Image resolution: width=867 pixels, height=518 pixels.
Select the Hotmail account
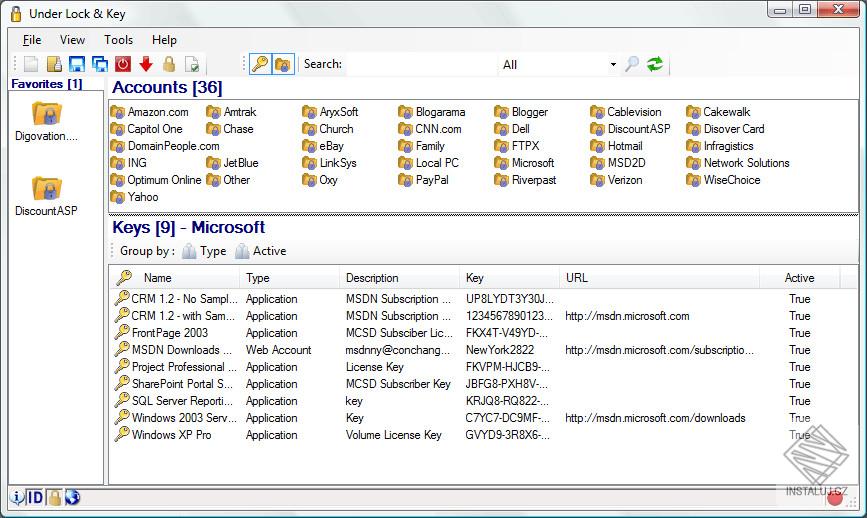click(x=617, y=146)
